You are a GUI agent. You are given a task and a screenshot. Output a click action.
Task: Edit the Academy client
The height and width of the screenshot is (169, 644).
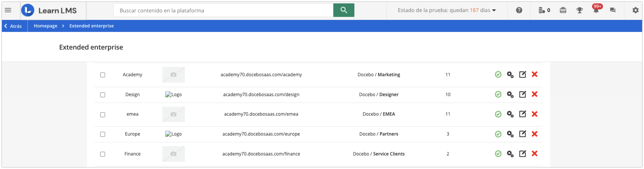coord(523,75)
